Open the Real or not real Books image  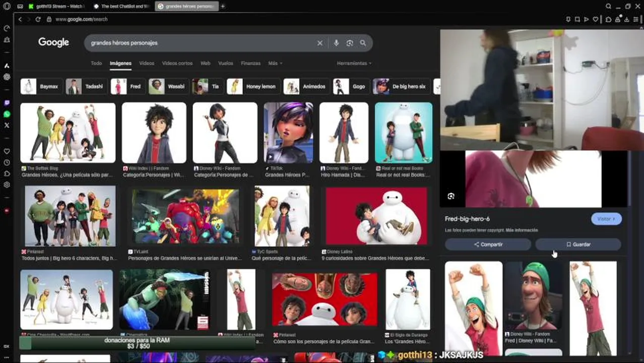[x=403, y=133]
